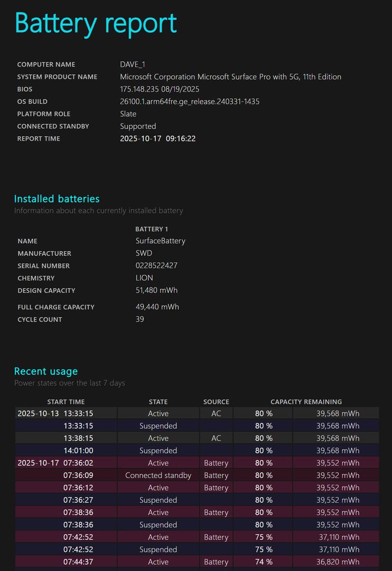Image resolution: width=392 pixels, height=571 pixels.
Task: Click the Battery report main heading
Action: tap(96, 24)
